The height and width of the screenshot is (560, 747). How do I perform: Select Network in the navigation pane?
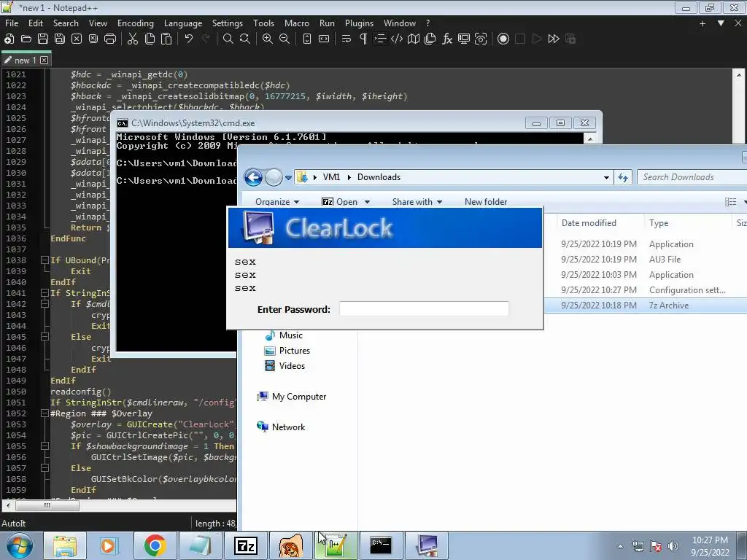287,427
